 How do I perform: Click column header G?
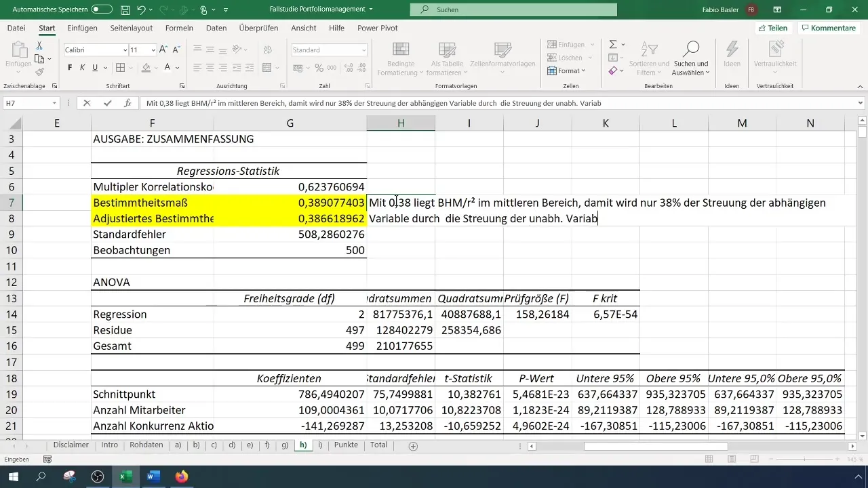pos(290,123)
